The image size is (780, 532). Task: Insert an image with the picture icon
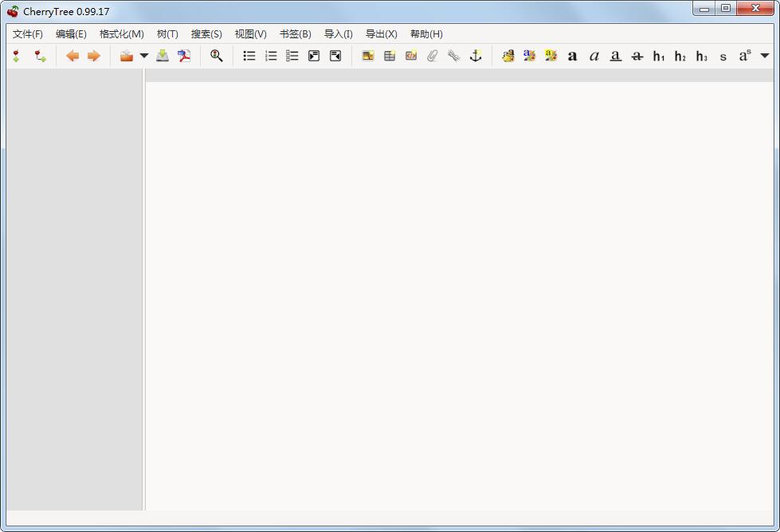pos(368,56)
